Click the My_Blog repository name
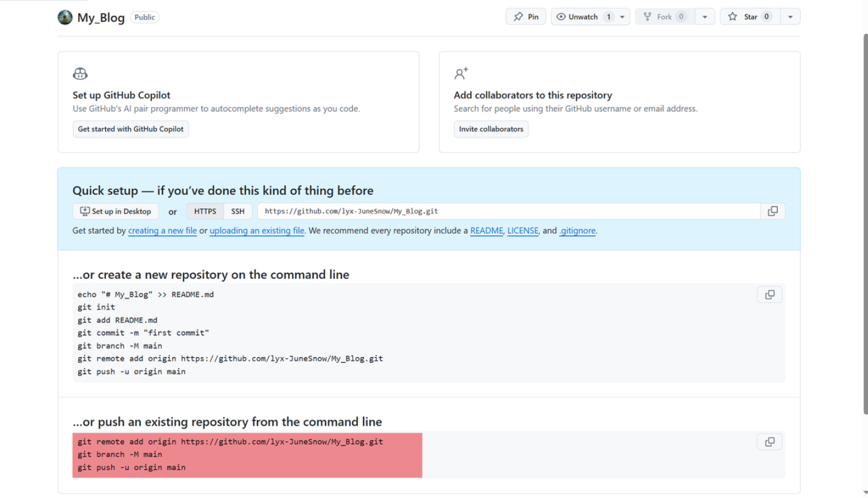 tap(101, 17)
